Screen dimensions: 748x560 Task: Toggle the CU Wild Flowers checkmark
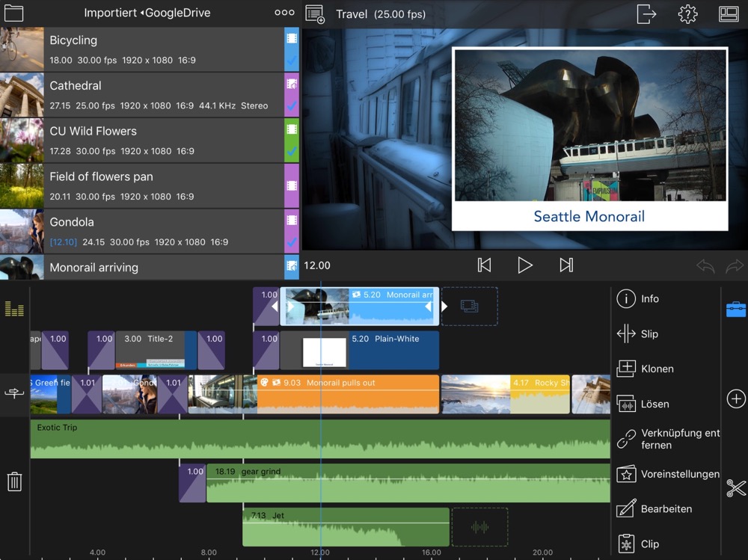pyautogui.click(x=292, y=151)
